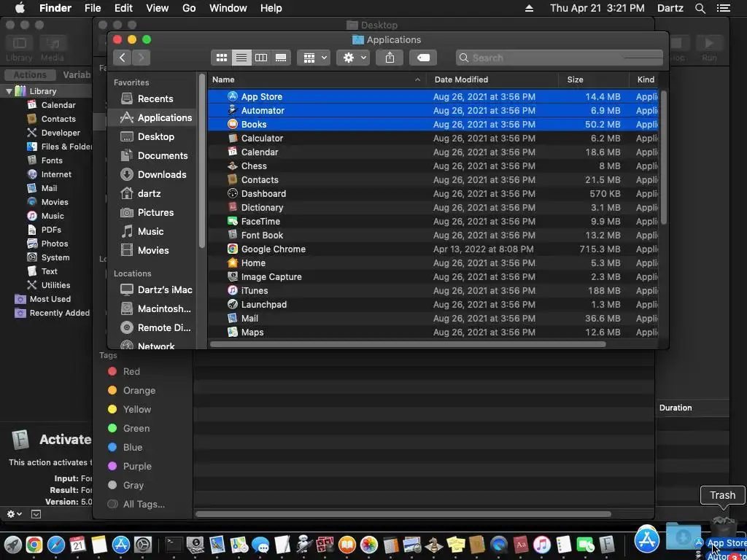The image size is (747, 560).
Task: Open Automator gear options menu at bottom
Action: coord(15,514)
